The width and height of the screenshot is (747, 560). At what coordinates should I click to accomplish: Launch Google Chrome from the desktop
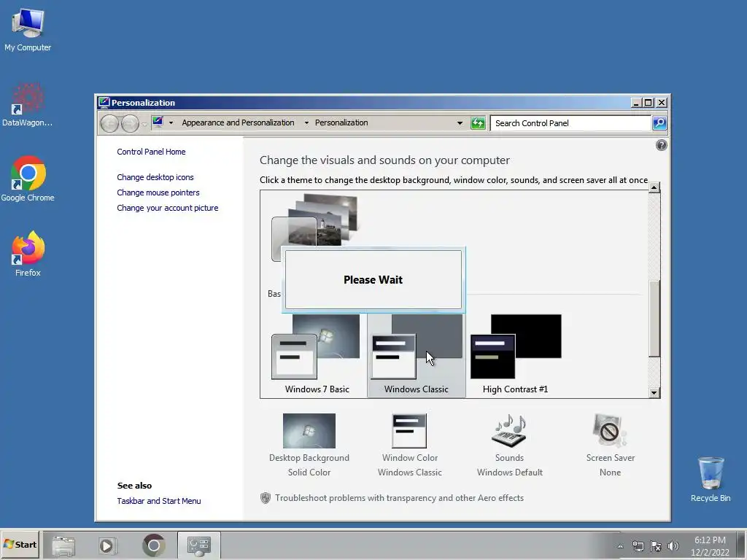(x=28, y=179)
